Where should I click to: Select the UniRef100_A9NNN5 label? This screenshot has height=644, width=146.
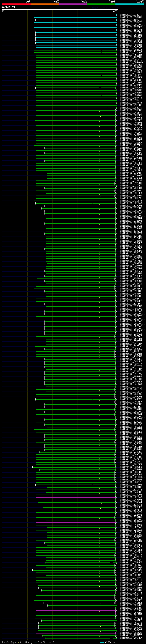click(x=131, y=45)
